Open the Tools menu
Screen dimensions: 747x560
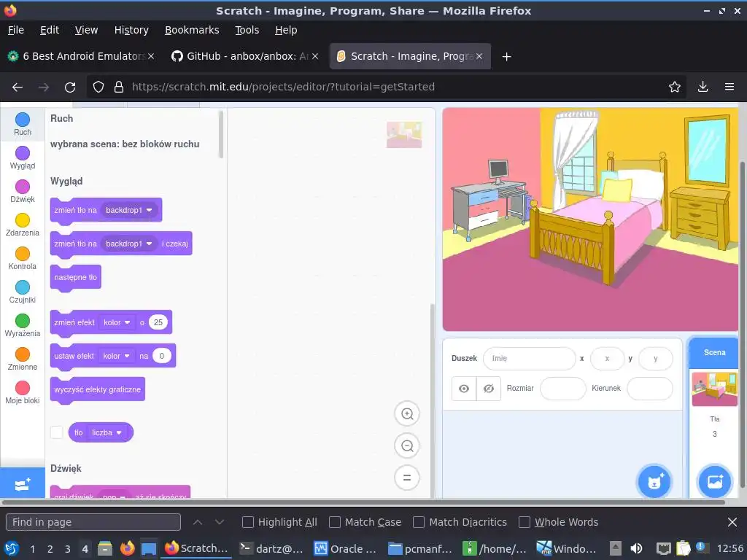tap(247, 30)
